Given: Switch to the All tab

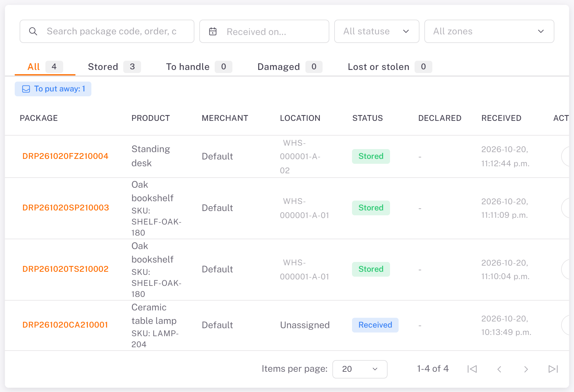Looking at the screenshot, I should (x=45, y=67).
